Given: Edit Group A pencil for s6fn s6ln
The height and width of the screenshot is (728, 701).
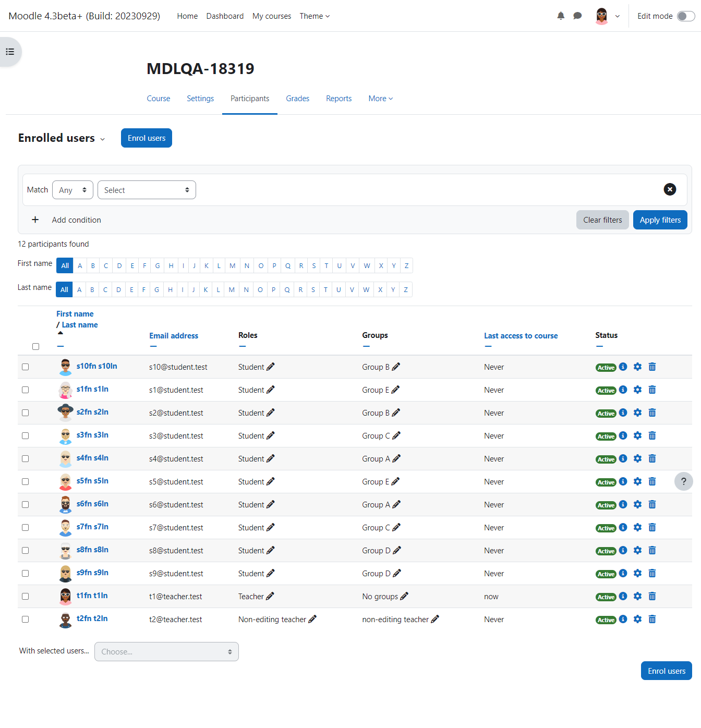Looking at the screenshot, I should click(396, 504).
